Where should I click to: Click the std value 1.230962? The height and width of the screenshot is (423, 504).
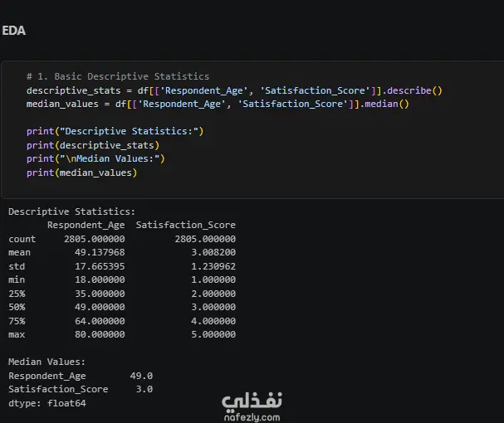(213, 266)
